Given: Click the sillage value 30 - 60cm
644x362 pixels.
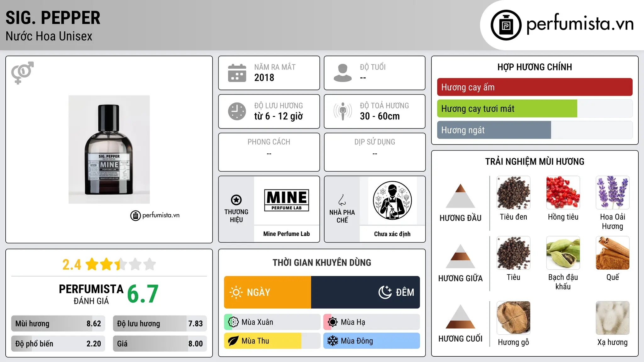Looking at the screenshot, I should pyautogui.click(x=380, y=116).
